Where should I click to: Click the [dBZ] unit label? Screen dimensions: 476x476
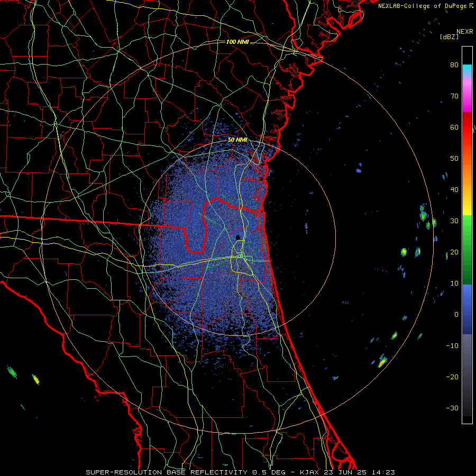(x=449, y=36)
